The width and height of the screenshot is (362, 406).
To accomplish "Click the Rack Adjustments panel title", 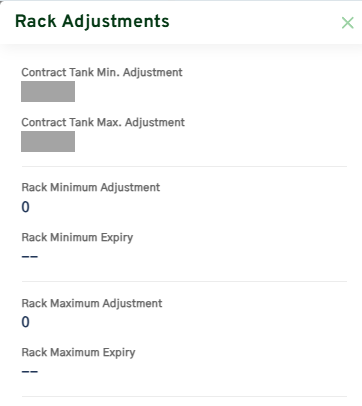I will click(x=92, y=21).
